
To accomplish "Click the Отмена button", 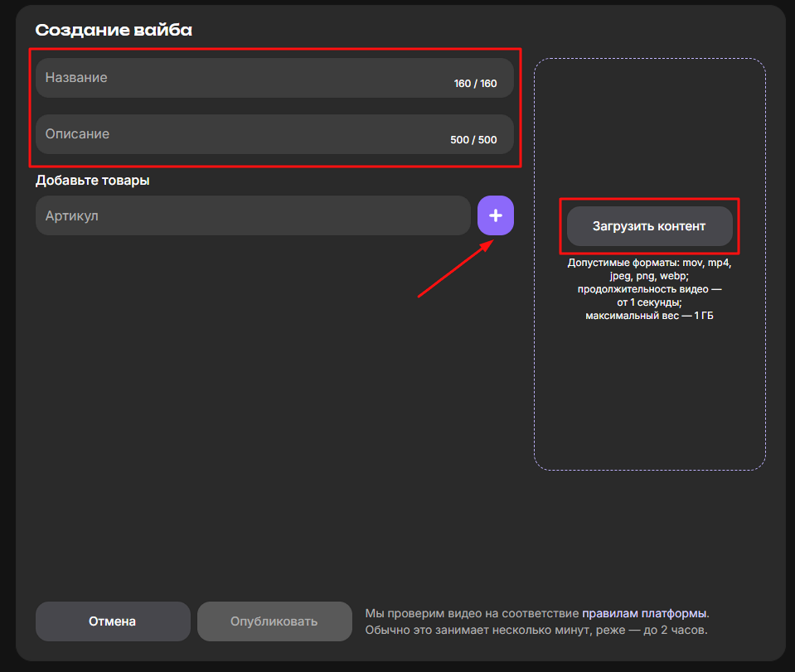I will click(112, 621).
